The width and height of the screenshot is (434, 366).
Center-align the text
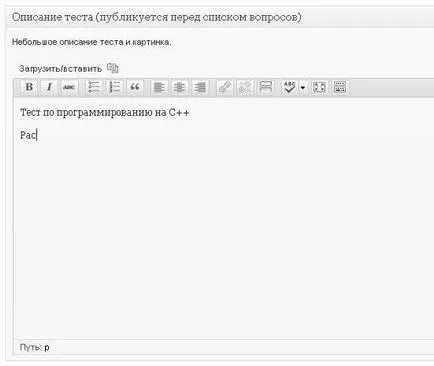[179, 87]
